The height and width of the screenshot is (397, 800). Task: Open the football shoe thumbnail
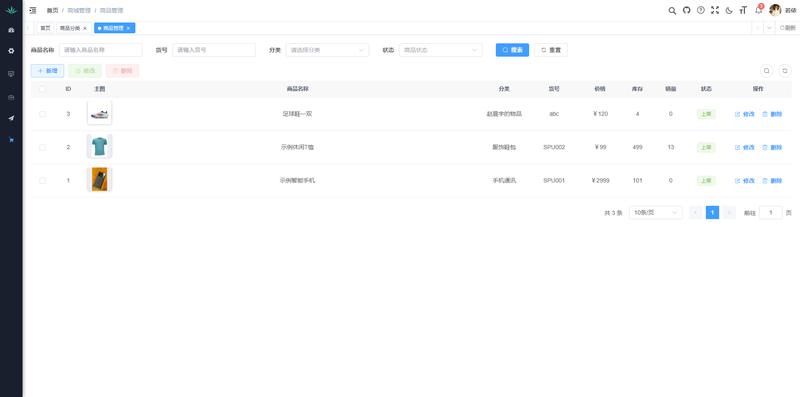[x=99, y=113]
